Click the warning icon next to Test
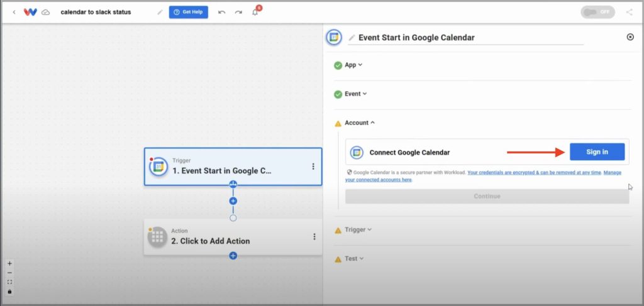The height and width of the screenshot is (306, 644). [x=338, y=260]
